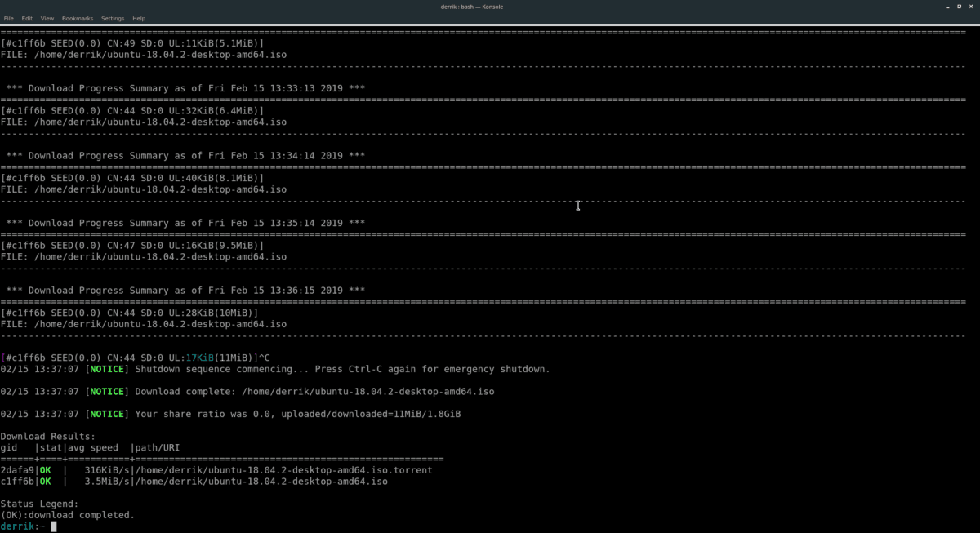Click the minimize window icon
The image size is (980, 533).
[947, 7]
